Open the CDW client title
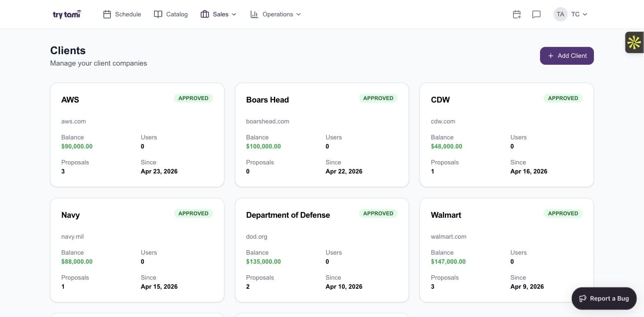This screenshot has height=317, width=644. pyautogui.click(x=440, y=100)
